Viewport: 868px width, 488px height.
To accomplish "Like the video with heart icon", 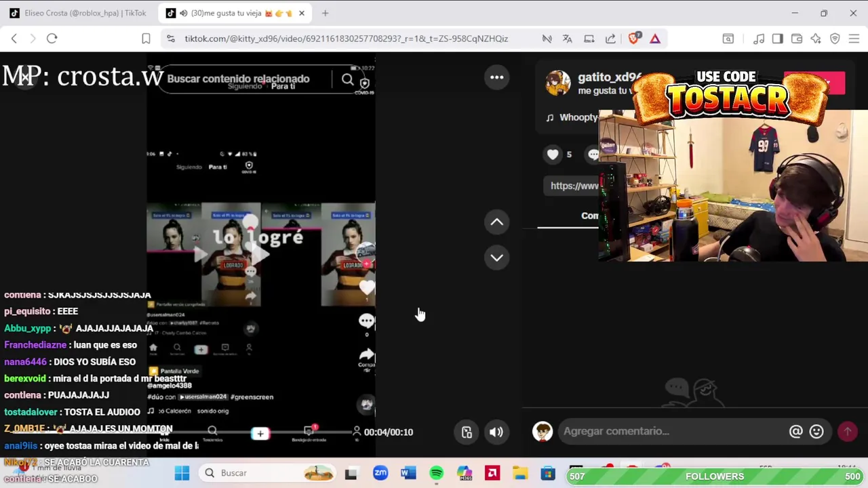I will [x=553, y=155].
